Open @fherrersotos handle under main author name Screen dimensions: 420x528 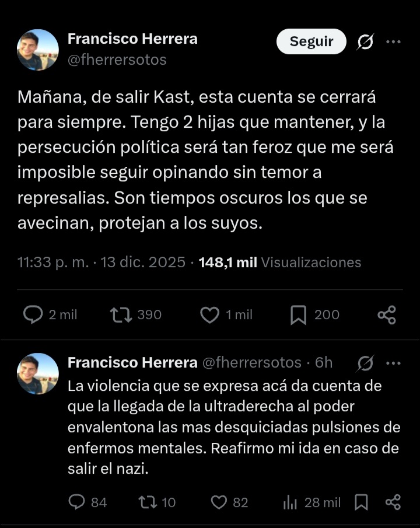click(x=117, y=60)
